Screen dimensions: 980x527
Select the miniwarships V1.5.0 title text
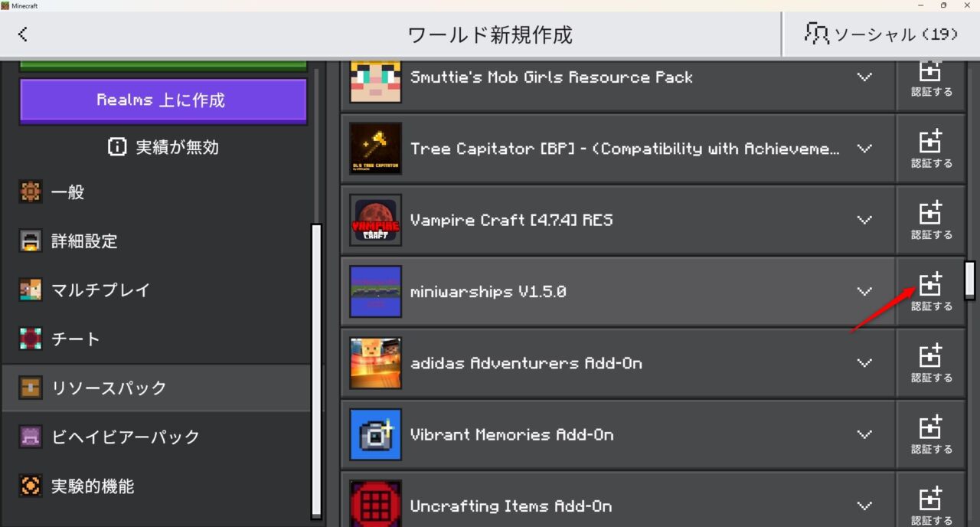[x=488, y=292]
